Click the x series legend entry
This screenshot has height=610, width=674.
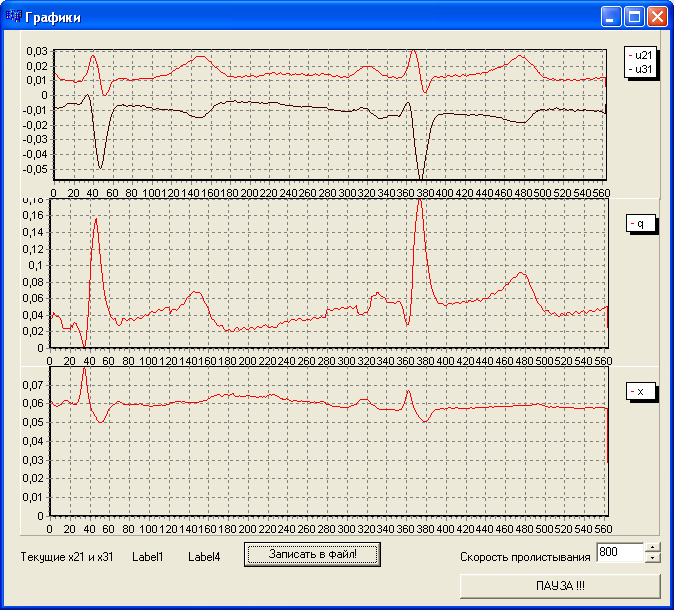[641, 391]
